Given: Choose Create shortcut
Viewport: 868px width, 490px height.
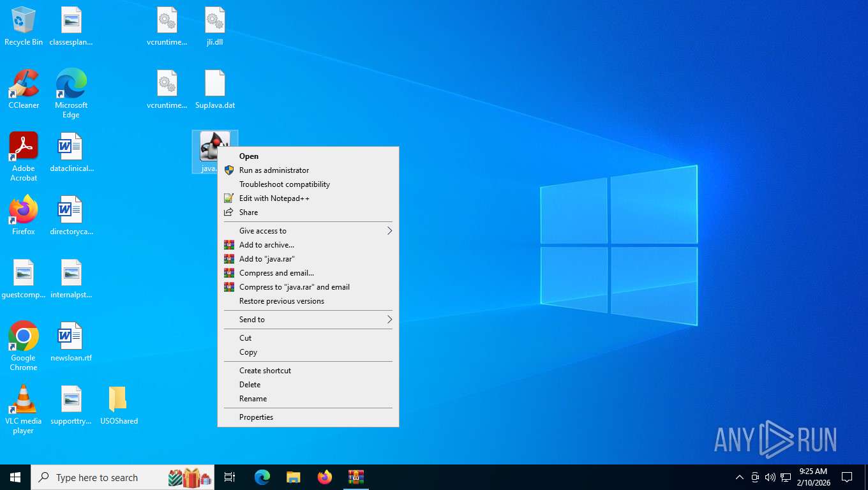Looking at the screenshot, I should pos(308,371).
